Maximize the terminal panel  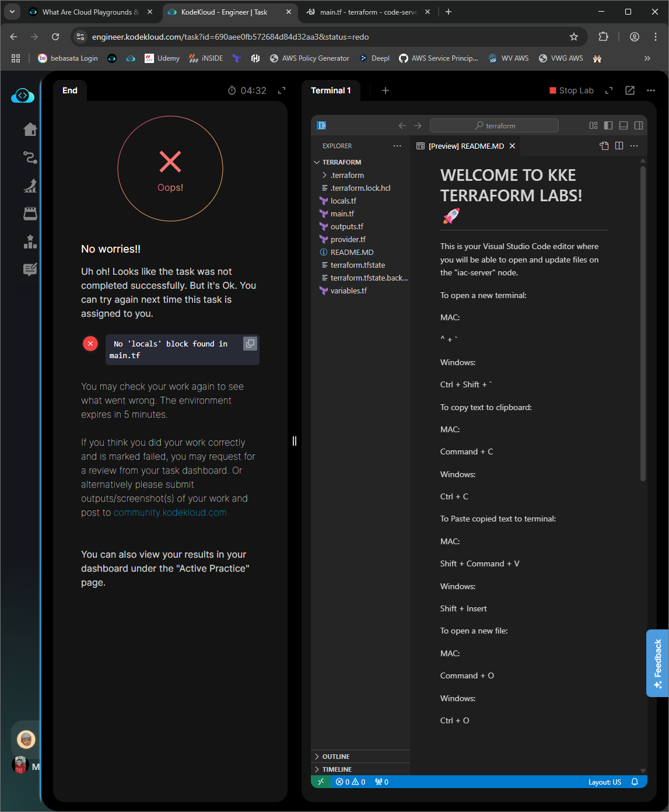(609, 90)
